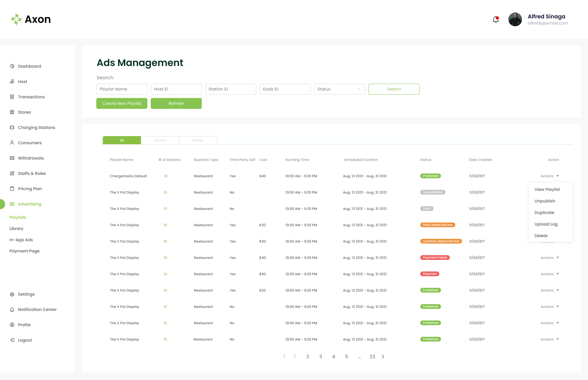This screenshot has height=380, width=588.
Task: Open the In-App Ads submenu item
Action: (x=21, y=240)
